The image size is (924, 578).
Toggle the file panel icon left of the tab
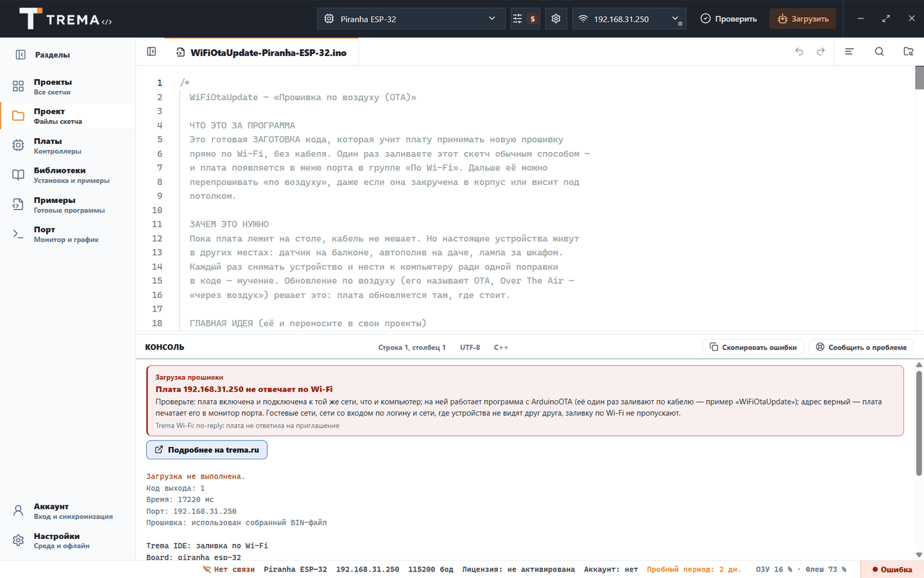click(151, 51)
